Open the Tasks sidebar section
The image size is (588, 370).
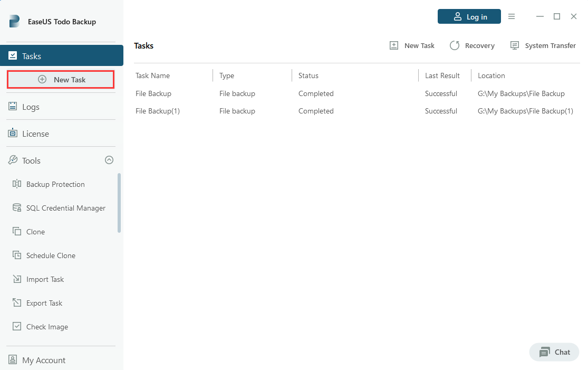pos(62,55)
